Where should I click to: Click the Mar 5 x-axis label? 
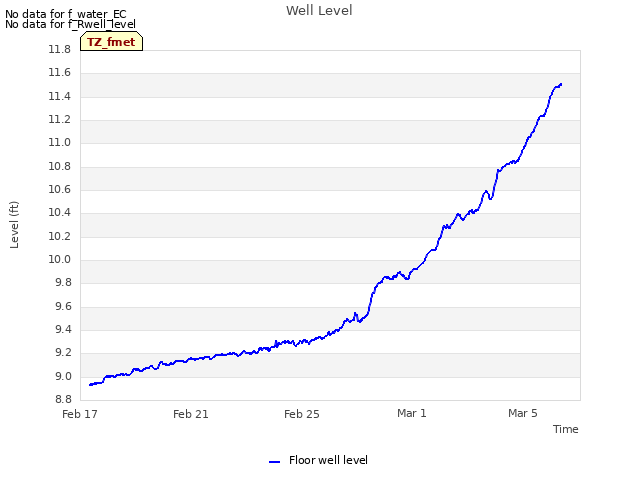click(523, 413)
